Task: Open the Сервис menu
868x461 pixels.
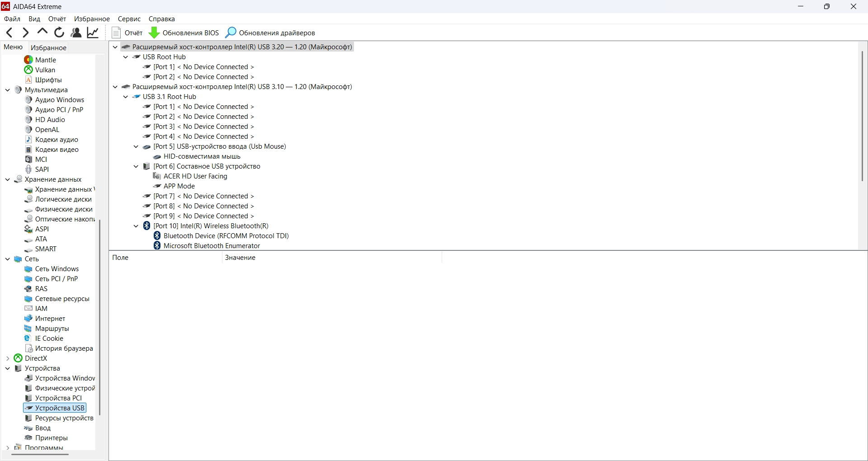Action: coord(129,19)
